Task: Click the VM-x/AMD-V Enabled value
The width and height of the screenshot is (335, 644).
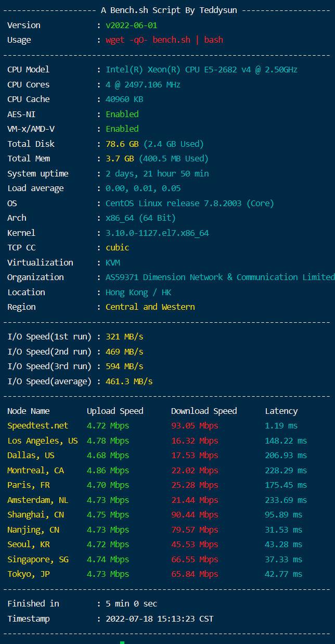Action: click(x=122, y=129)
